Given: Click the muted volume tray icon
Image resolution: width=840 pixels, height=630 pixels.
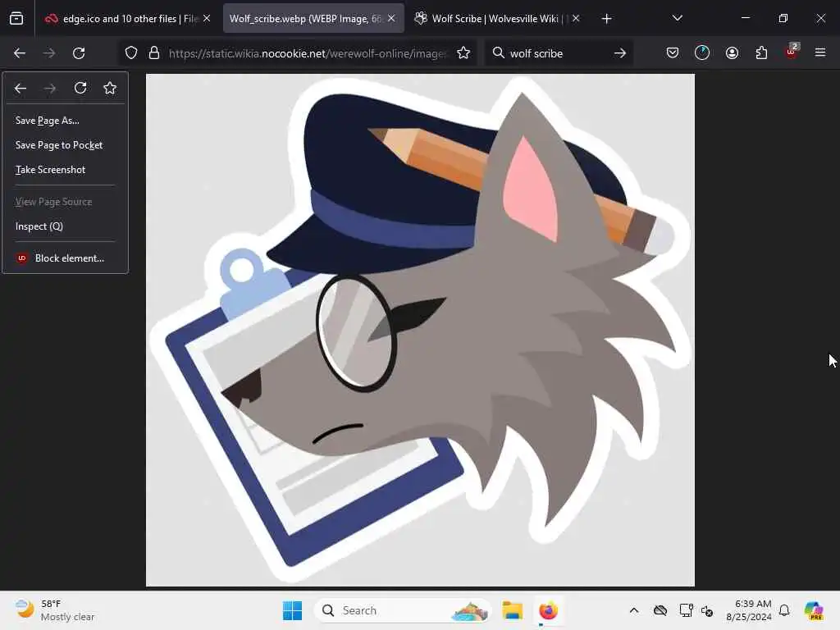Looking at the screenshot, I should pyautogui.click(x=707, y=610).
